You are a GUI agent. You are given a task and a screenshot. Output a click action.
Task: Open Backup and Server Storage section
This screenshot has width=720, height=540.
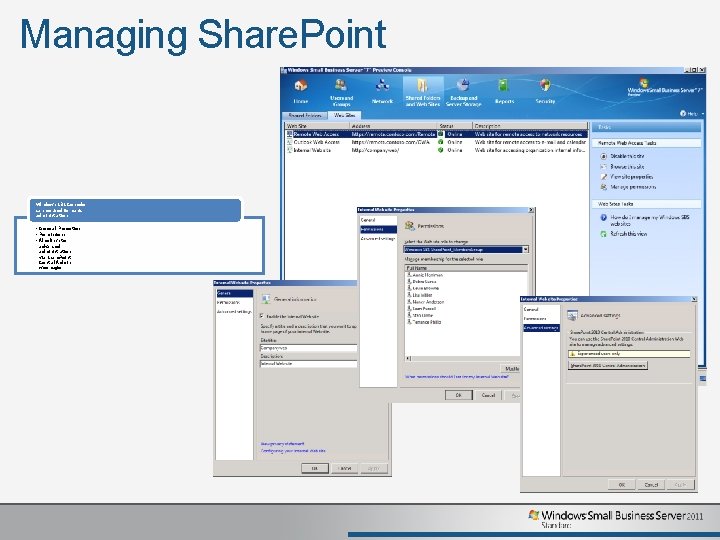click(463, 92)
